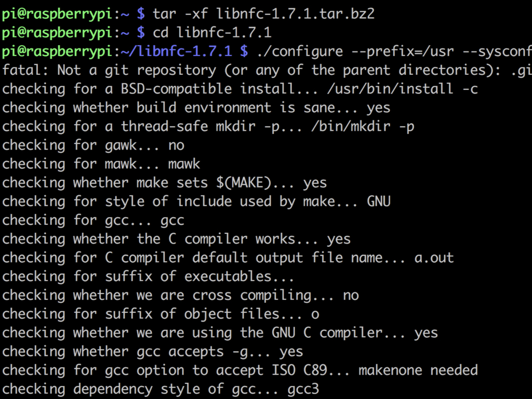The width and height of the screenshot is (532, 399).
Task: Click the C compiler works... yes line
Action: point(176,239)
